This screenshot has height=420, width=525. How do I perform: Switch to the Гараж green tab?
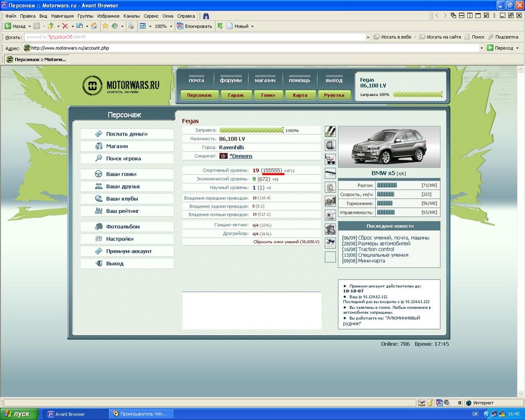pos(236,95)
